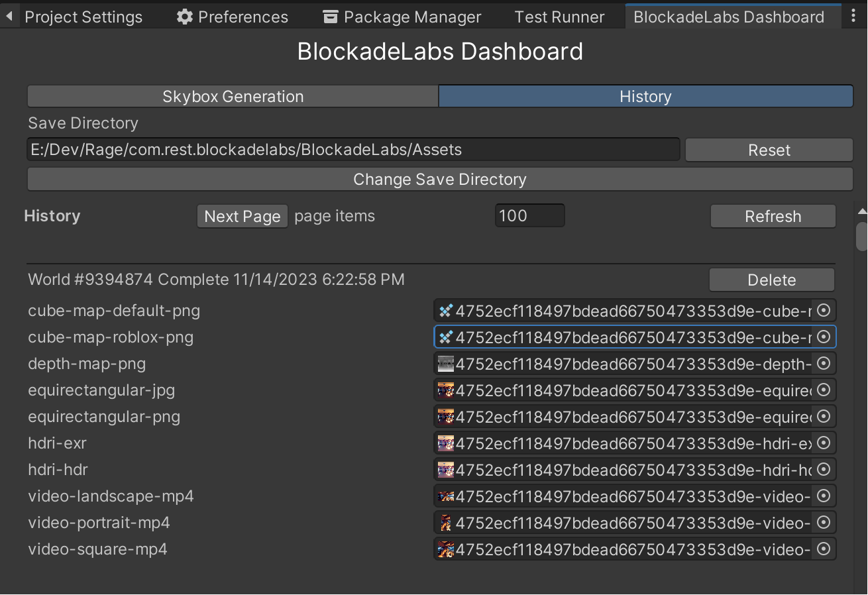Click the video-portrait-mp4 asset thumbnail icon
Image resolution: width=868 pixels, height=595 pixels.
pyautogui.click(x=446, y=522)
